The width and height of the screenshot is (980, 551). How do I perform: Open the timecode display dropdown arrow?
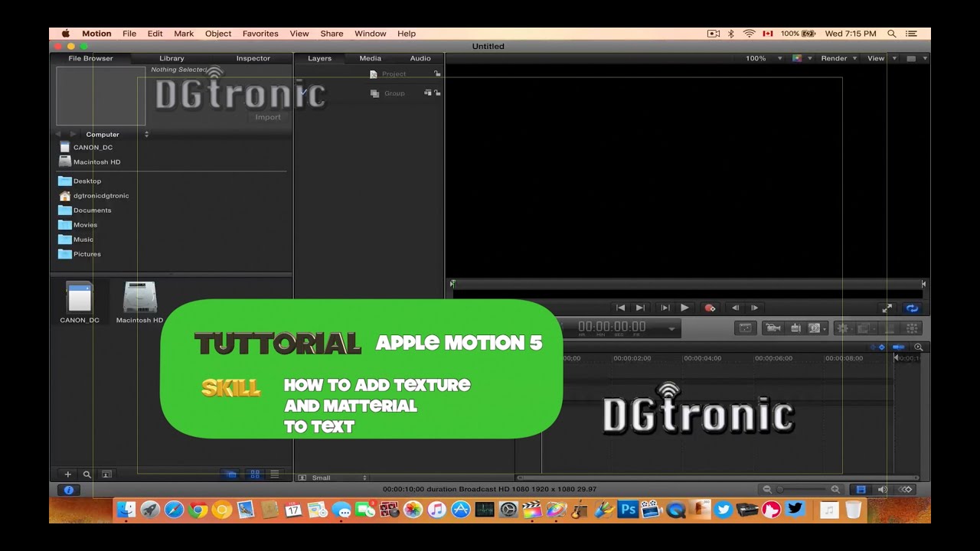coord(671,328)
